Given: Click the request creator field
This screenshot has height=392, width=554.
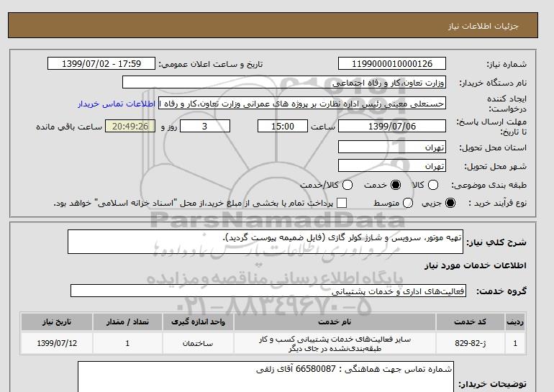Looking at the screenshot, I should tap(302, 104).
